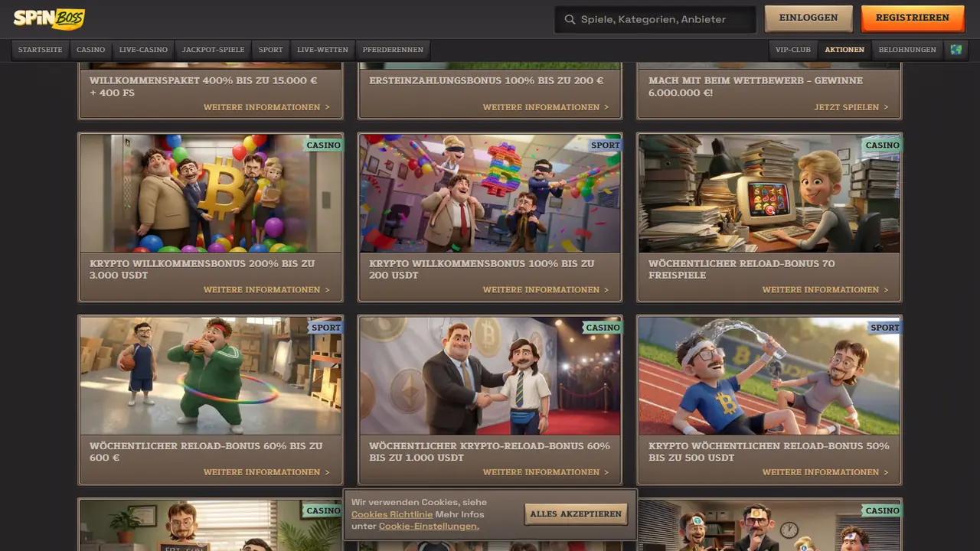
Task: Click the Sport tag on running track card
Action: click(884, 328)
